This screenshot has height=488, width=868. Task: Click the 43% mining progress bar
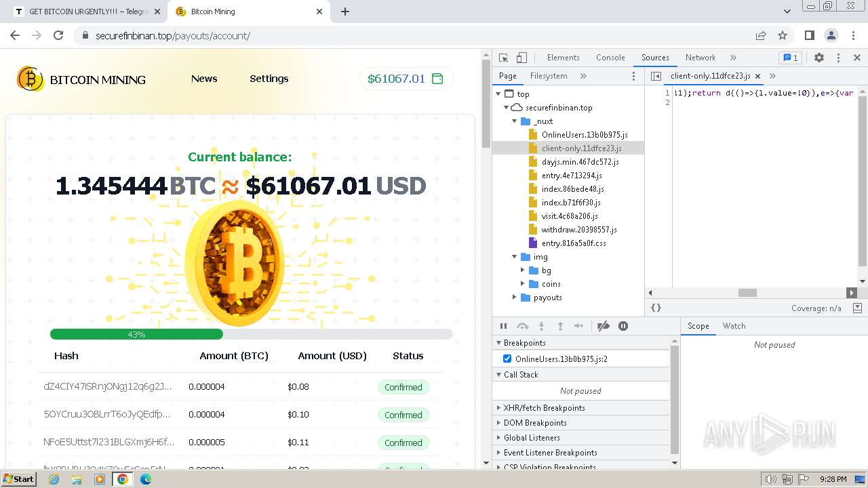(x=251, y=334)
